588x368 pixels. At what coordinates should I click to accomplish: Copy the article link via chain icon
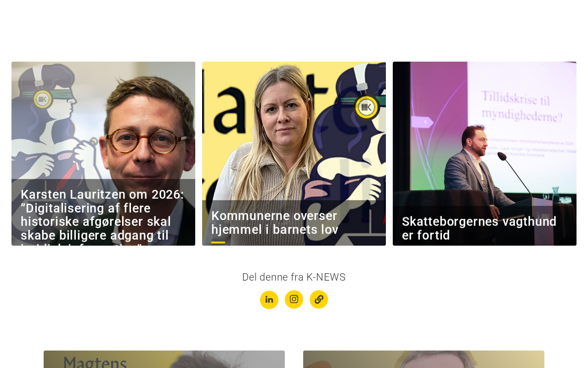tap(319, 299)
